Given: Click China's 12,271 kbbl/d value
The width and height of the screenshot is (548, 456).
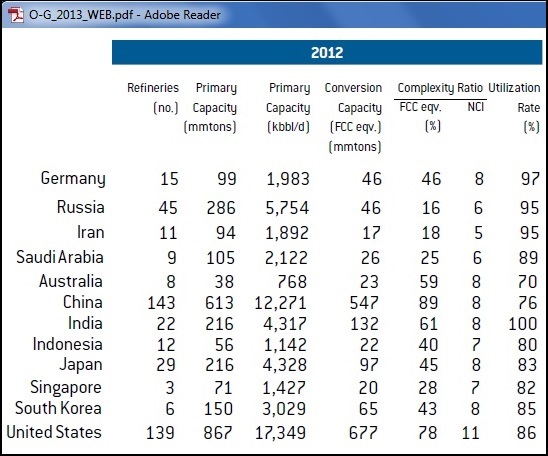Looking at the screenshot, I should [281, 303].
